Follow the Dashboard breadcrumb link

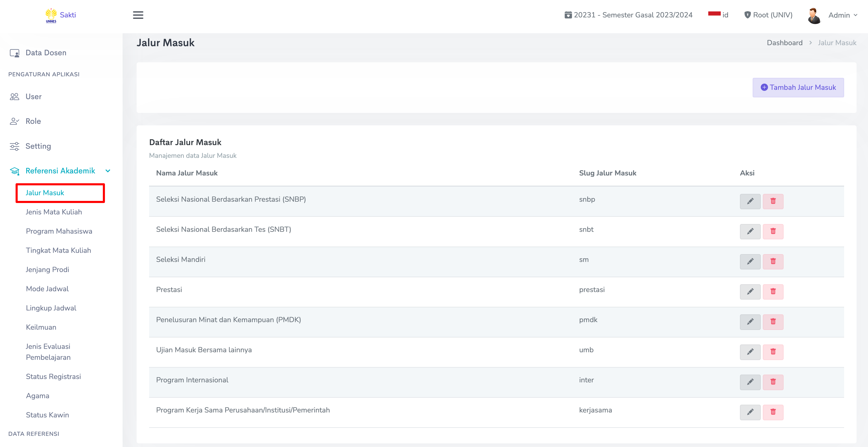click(x=784, y=43)
